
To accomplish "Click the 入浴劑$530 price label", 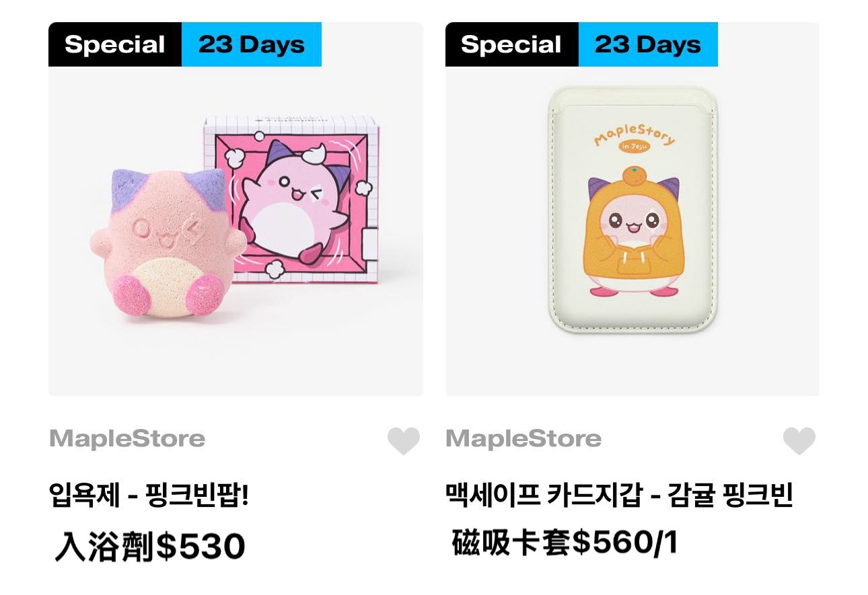I will [x=150, y=546].
